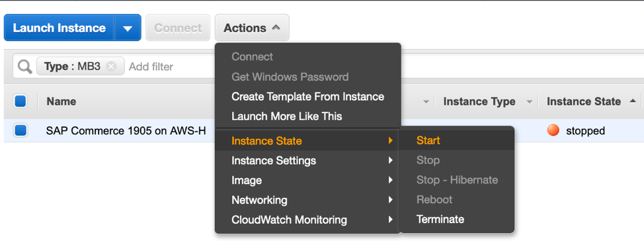The image size is (644, 241).
Task: Click the Launch Instance button
Action: tap(59, 28)
